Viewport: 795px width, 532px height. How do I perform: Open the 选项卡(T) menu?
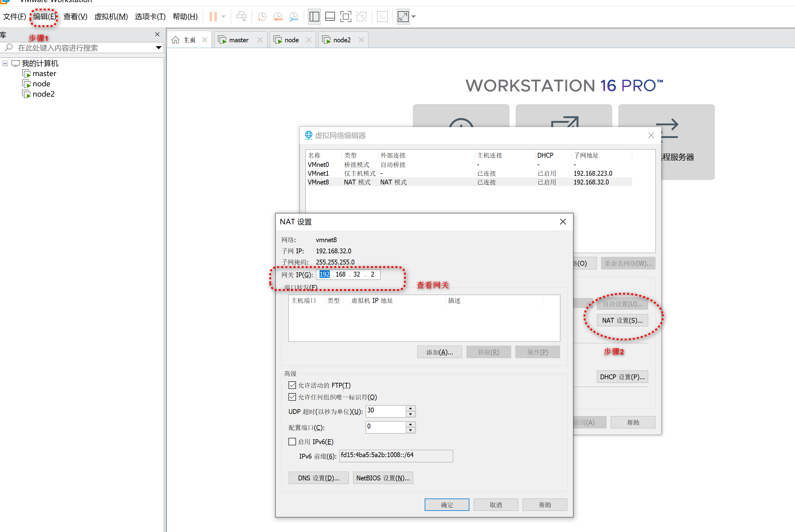[x=150, y=16]
